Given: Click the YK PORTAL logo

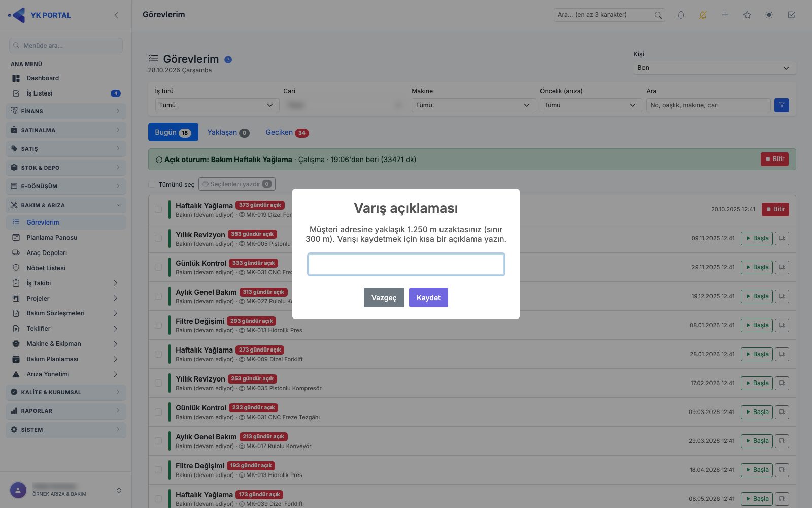Looking at the screenshot, I should pyautogui.click(x=40, y=15).
